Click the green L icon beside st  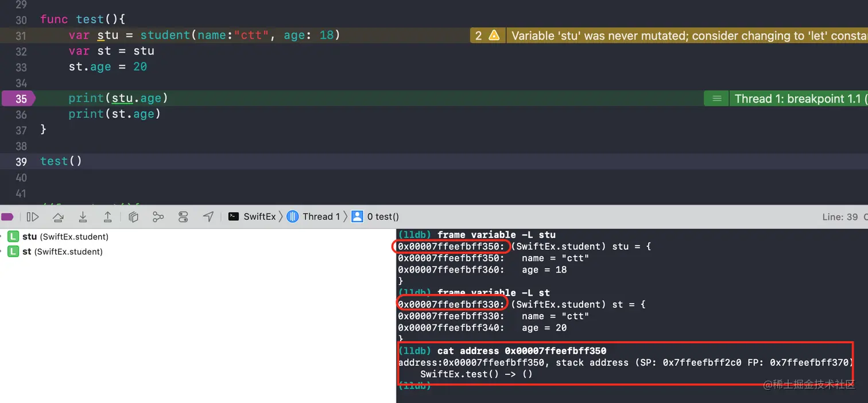[x=13, y=251]
